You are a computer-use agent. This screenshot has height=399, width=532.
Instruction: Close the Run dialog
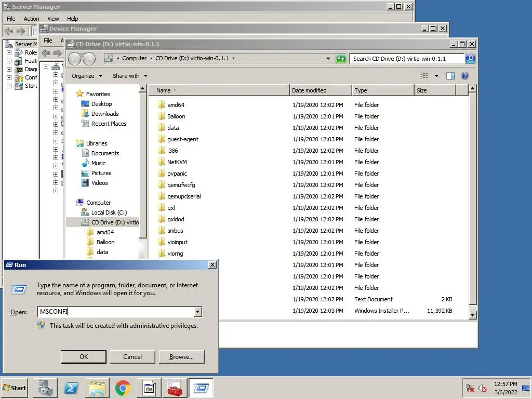(212, 264)
